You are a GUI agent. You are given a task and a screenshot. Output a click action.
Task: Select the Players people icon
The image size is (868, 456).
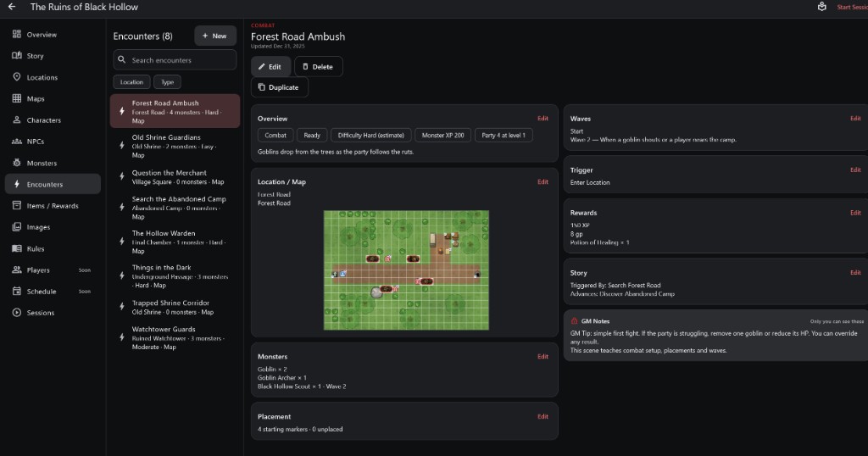[17, 270]
